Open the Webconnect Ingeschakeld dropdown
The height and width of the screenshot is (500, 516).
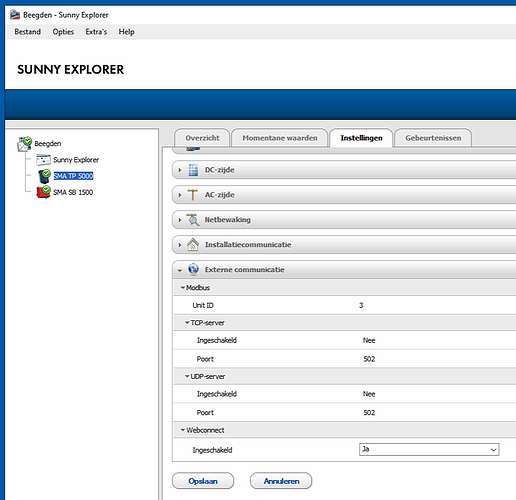pos(429,449)
